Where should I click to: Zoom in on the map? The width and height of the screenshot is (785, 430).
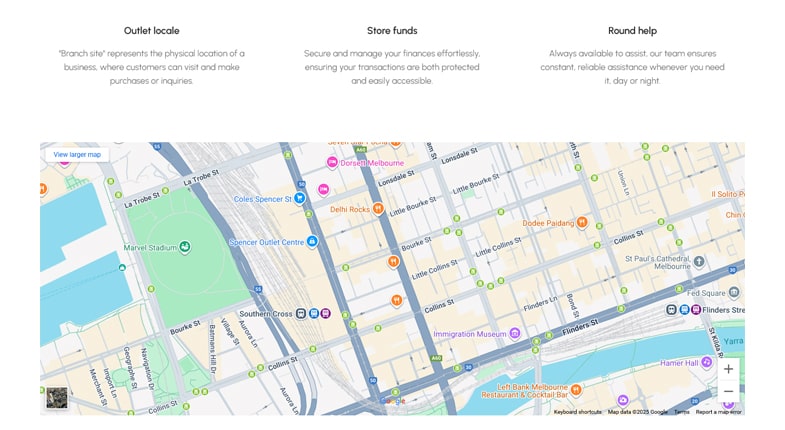(x=728, y=369)
